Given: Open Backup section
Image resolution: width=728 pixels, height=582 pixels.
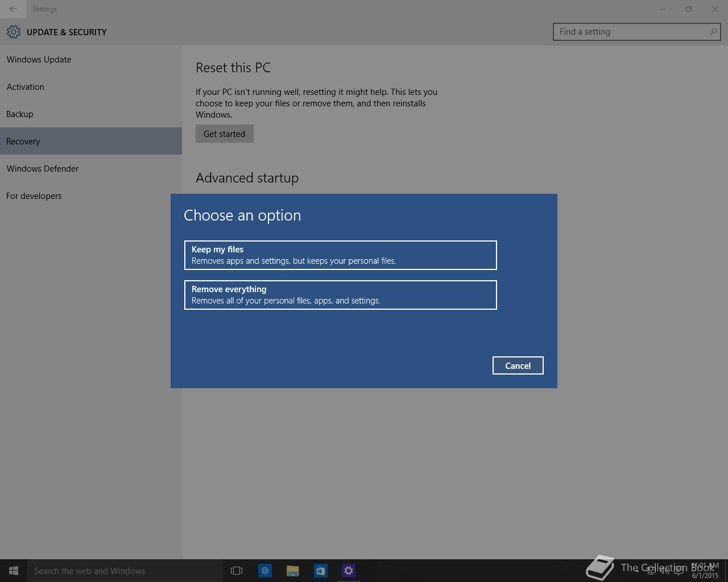Looking at the screenshot, I should click(91, 114).
